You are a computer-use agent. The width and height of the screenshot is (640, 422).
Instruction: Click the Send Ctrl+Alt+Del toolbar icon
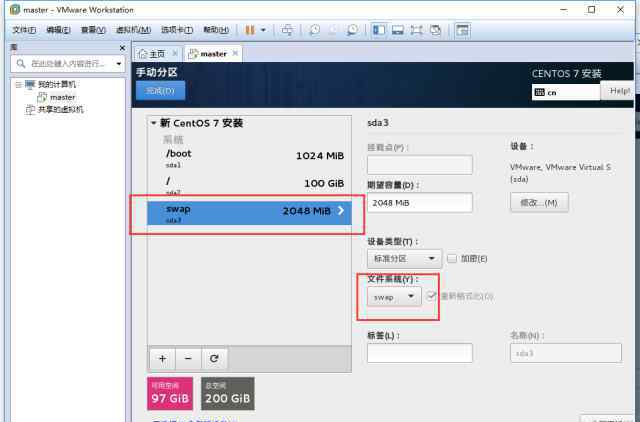(x=287, y=30)
